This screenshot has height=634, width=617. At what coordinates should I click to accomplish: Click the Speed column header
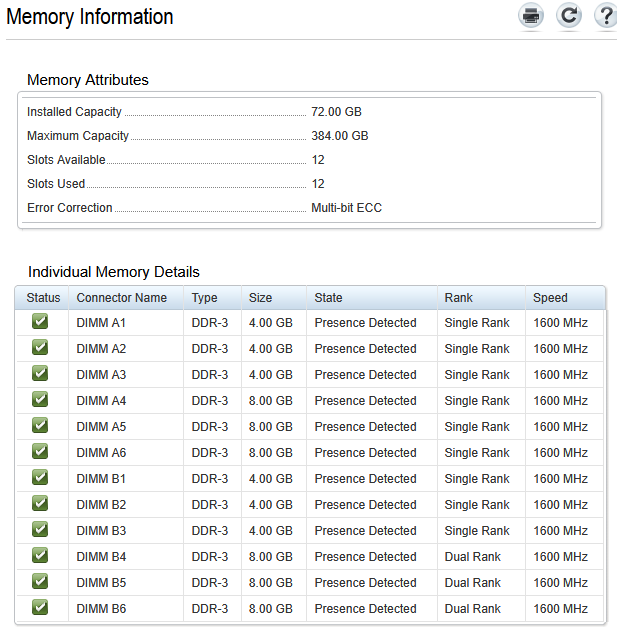coord(550,298)
